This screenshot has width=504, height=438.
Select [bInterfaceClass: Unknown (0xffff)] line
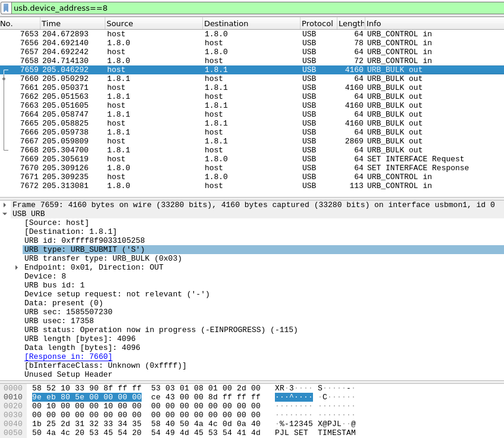(x=105, y=365)
